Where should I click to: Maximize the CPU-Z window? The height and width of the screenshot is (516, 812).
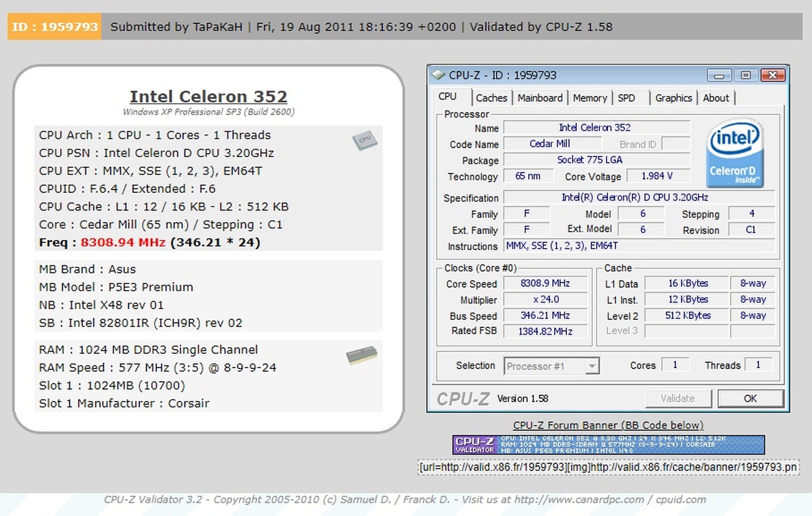[x=746, y=75]
